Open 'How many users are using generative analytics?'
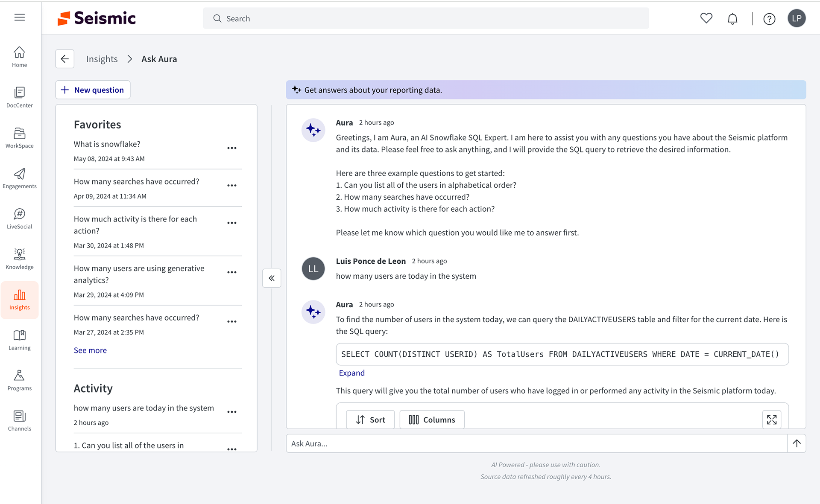 tap(139, 274)
